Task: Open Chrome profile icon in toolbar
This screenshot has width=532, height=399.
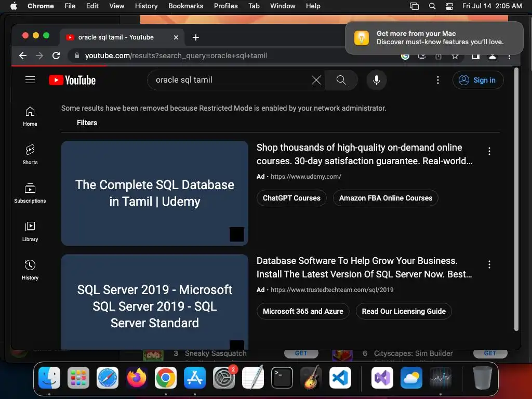Action: point(493,57)
